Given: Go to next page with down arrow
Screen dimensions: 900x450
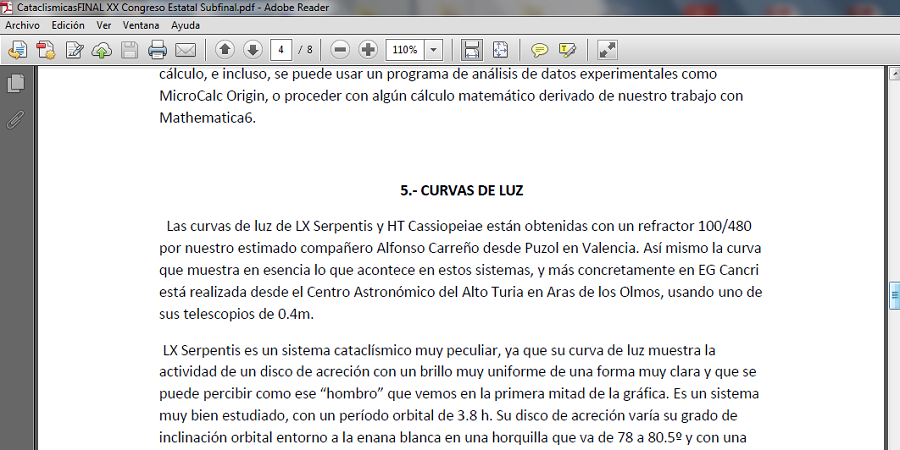Looking at the screenshot, I should coord(252,50).
